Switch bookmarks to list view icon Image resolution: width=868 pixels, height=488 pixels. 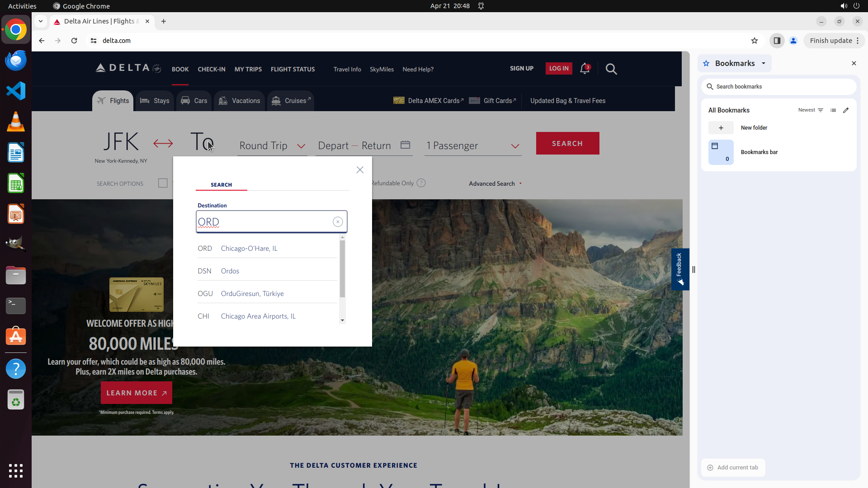click(833, 110)
